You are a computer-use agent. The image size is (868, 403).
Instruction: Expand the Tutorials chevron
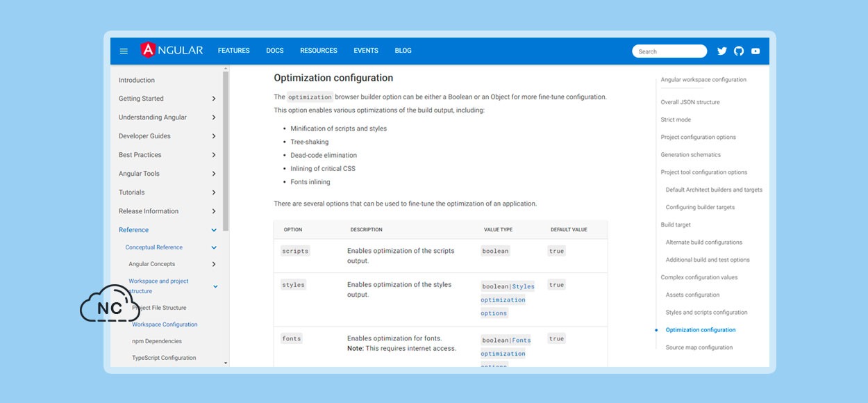(214, 192)
